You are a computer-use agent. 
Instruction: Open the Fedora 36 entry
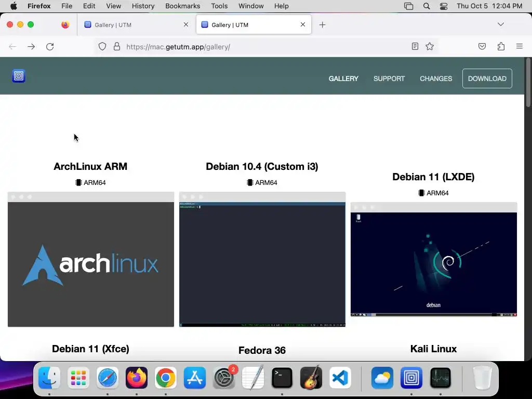262,350
